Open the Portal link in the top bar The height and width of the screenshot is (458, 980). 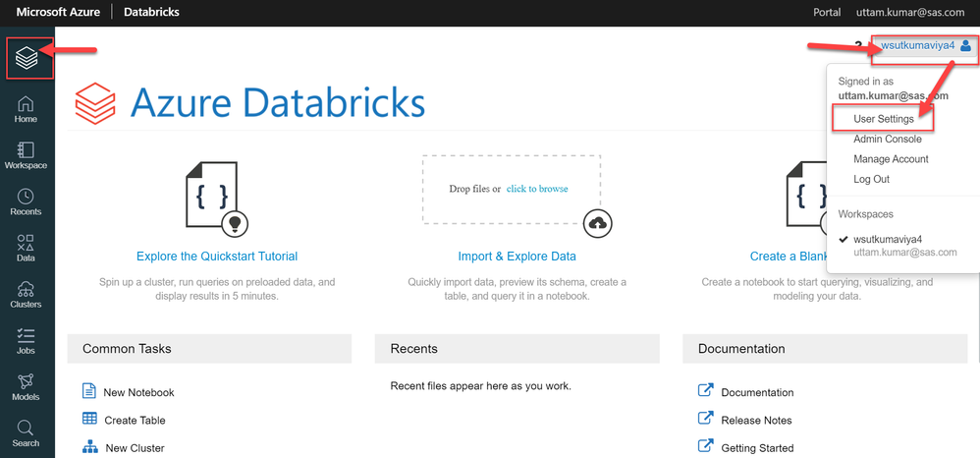[827, 13]
